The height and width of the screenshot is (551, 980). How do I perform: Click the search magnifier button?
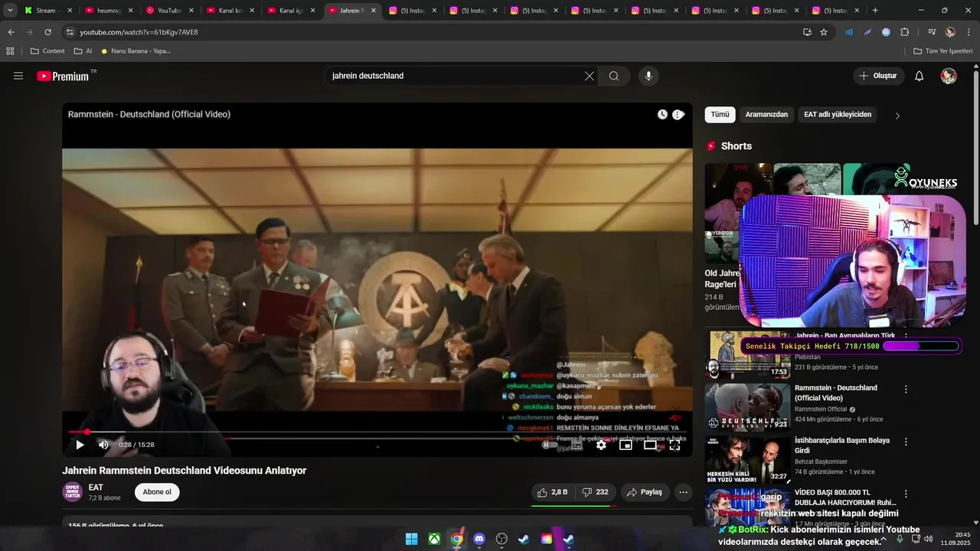[614, 76]
